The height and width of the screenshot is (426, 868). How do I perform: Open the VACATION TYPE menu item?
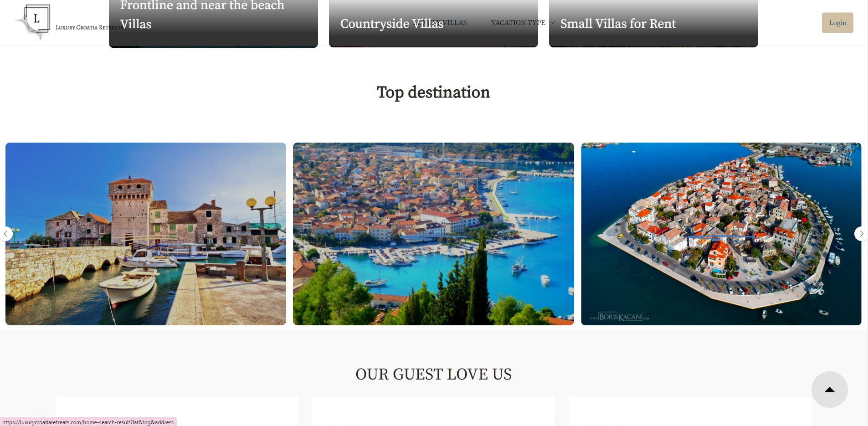(x=518, y=23)
